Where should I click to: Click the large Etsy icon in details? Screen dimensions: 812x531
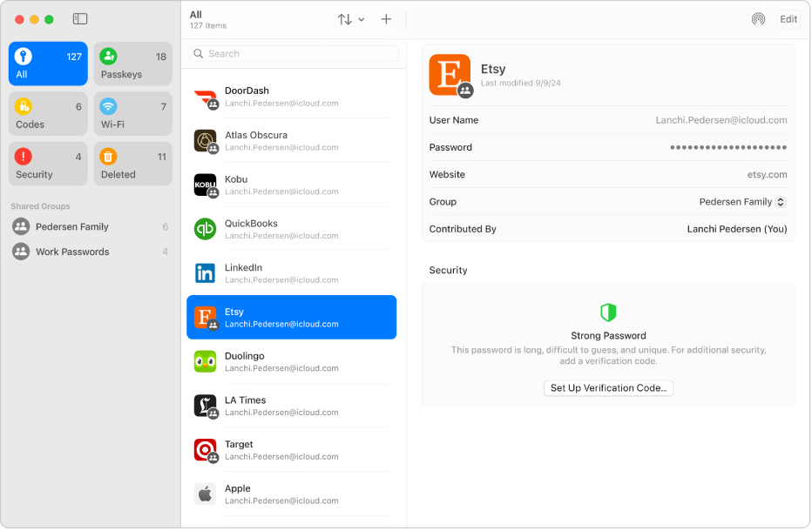point(450,75)
